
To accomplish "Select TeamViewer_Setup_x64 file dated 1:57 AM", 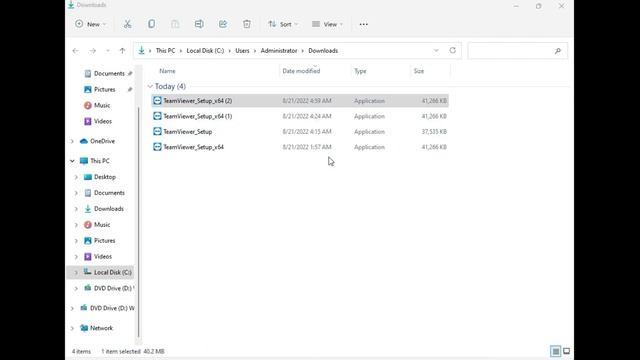I will (300, 147).
